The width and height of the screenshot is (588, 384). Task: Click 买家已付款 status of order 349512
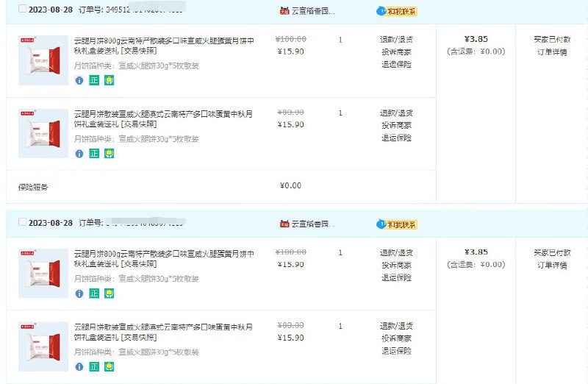point(552,40)
